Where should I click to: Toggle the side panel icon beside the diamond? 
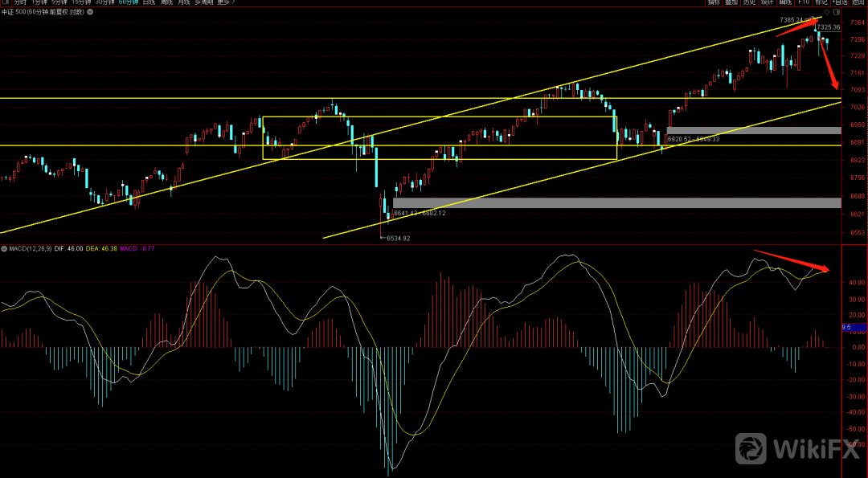[x=837, y=12]
